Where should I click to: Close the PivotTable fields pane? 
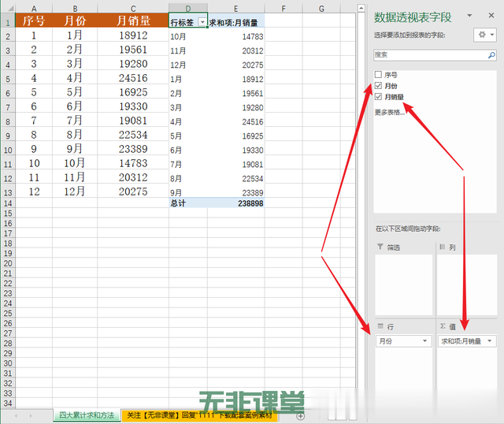point(491,15)
